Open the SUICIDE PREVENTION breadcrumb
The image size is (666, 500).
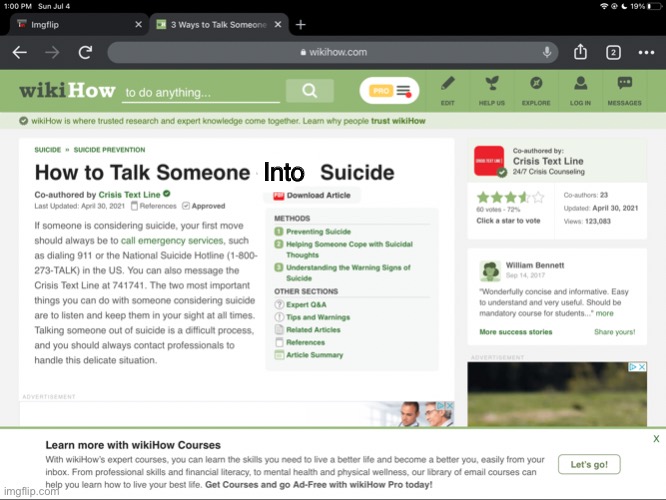[x=109, y=150]
